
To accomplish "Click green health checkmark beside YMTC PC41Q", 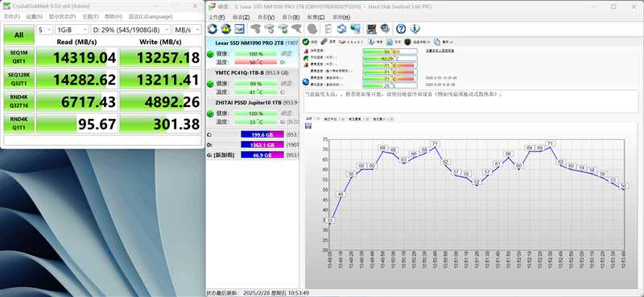I will tap(210, 84).
